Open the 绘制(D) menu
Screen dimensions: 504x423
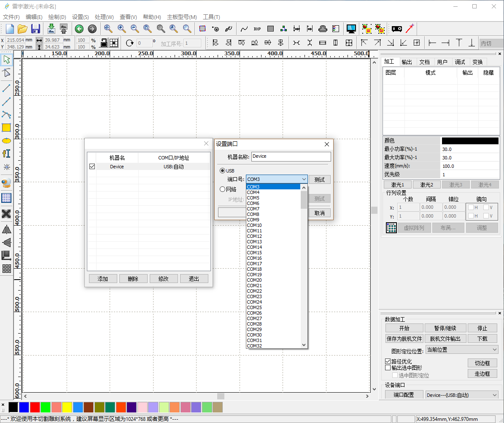click(57, 17)
